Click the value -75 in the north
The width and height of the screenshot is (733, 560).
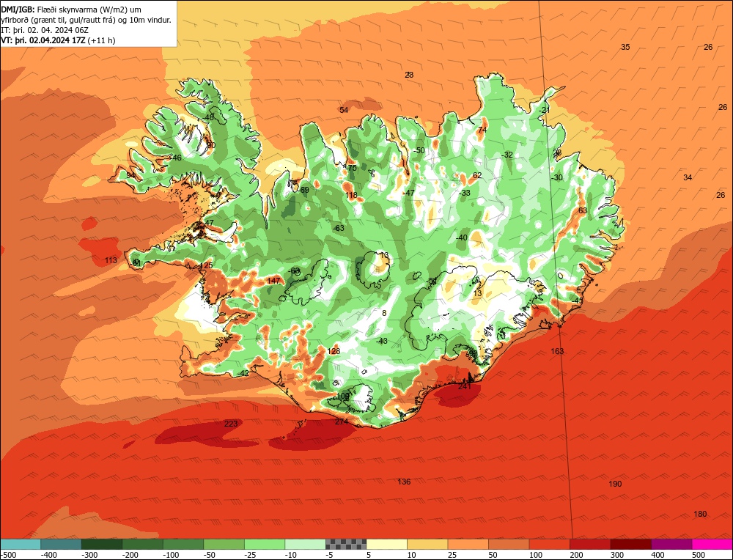click(x=351, y=168)
